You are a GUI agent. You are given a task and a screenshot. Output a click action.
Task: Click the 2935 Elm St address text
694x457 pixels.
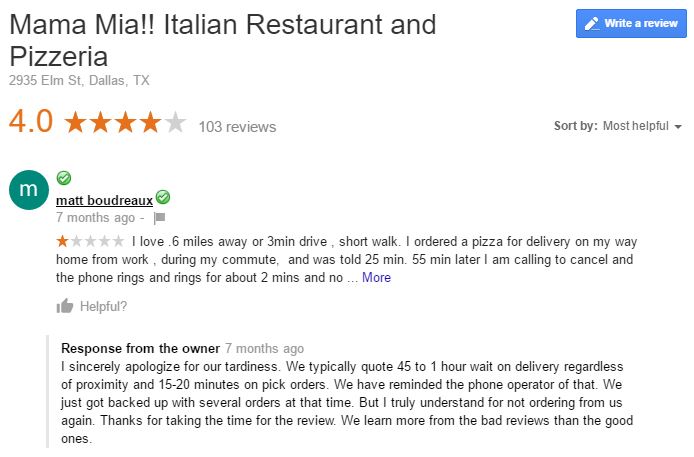pos(79,80)
